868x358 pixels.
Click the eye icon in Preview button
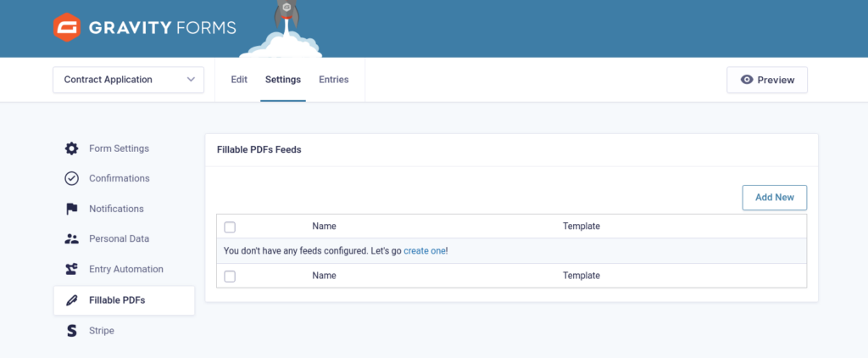747,80
